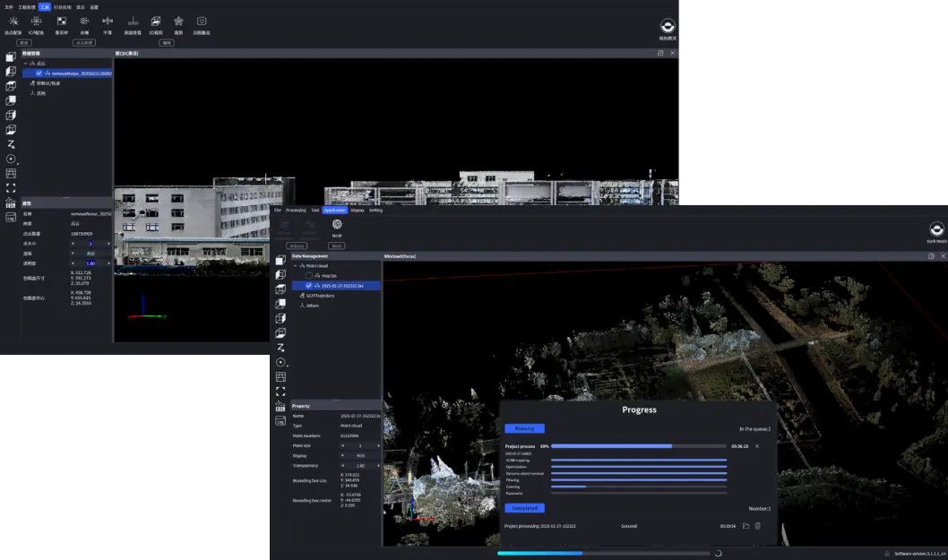Open the Setting menu in the English window
This screenshot has width=948, height=560.
(x=375, y=210)
